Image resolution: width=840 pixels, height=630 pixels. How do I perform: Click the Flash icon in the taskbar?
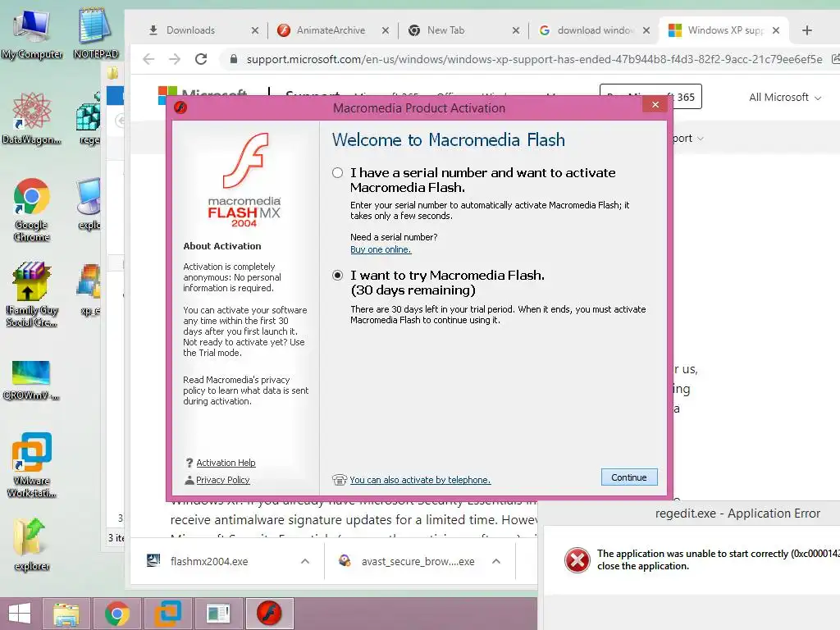269,614
